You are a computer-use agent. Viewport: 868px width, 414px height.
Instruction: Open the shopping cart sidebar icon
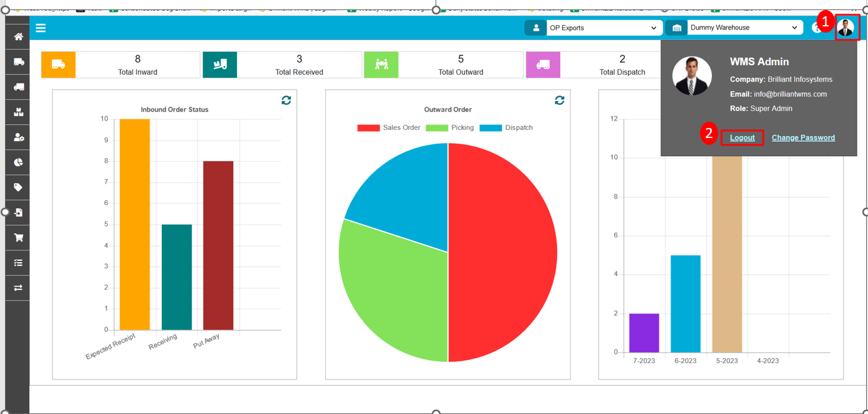(18, 238)
